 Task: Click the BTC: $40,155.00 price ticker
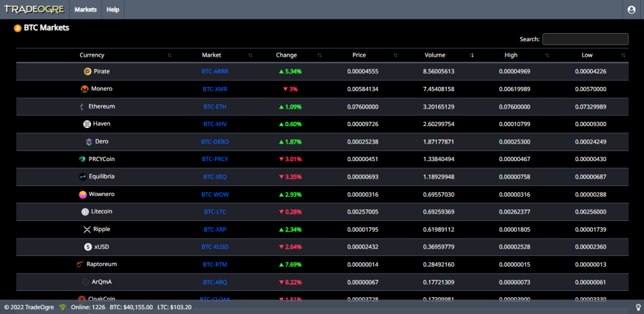(132, 307)
